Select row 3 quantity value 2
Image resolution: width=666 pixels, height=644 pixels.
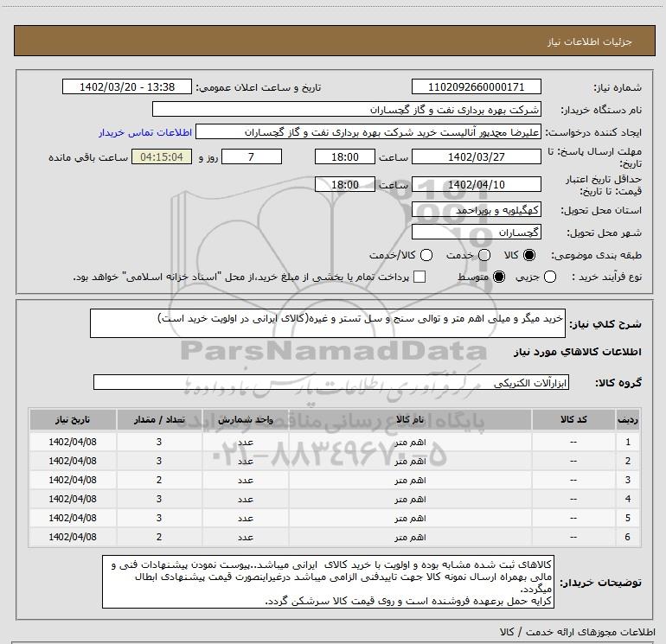tap(159, 480)
